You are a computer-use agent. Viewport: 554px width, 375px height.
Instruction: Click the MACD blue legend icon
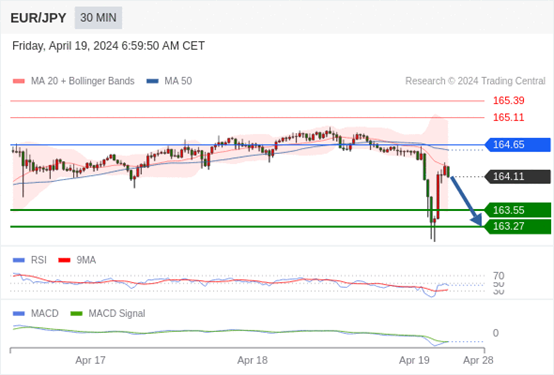click(x=19, y=314)
